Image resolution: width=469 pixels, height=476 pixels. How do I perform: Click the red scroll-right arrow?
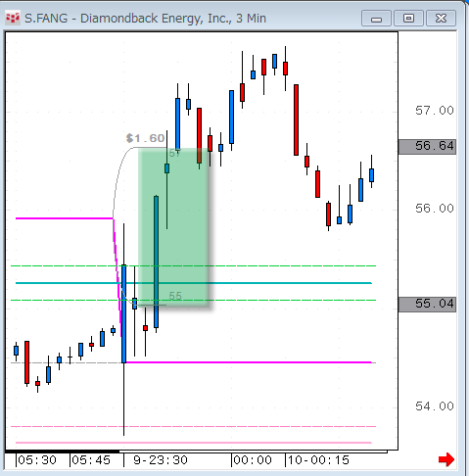pyautogui.click(x=446, y=459)
